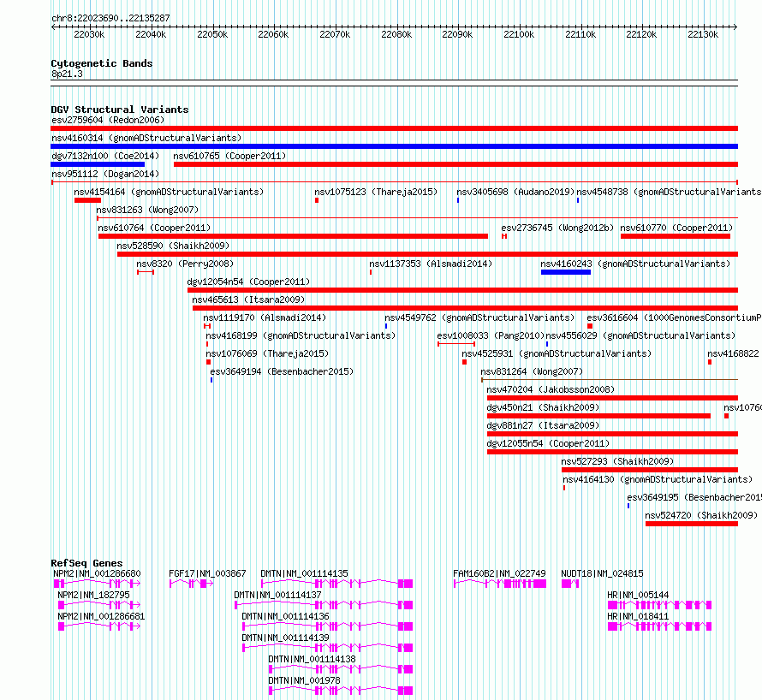
Task: Select HR NM_005144 transcript
Action: 659,605
